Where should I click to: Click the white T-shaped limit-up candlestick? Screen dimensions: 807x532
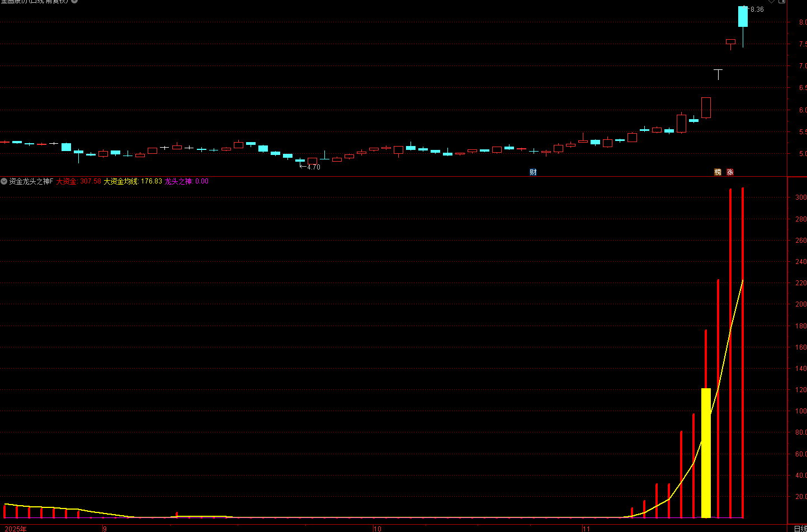pyautogui.click(x=718, y=74)
